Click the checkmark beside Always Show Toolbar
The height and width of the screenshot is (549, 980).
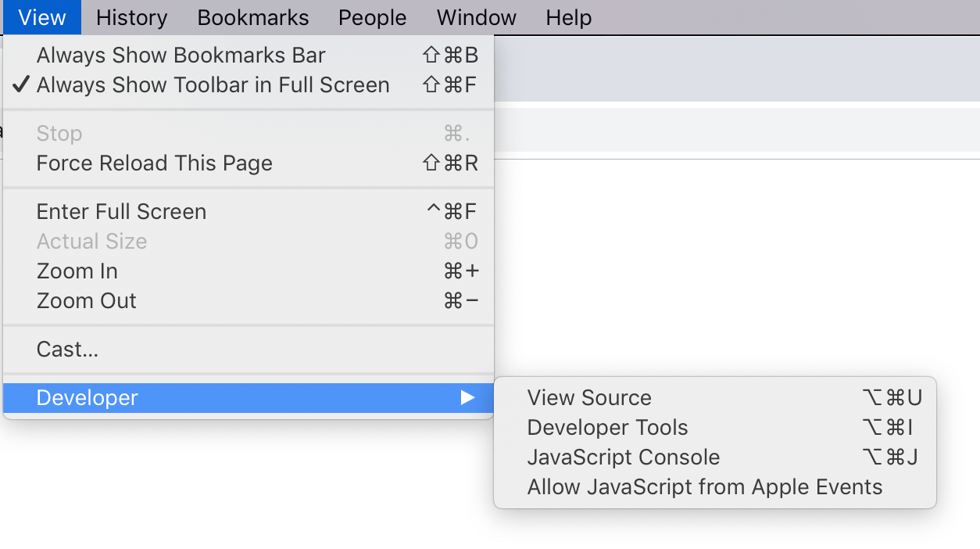(21, 84)
